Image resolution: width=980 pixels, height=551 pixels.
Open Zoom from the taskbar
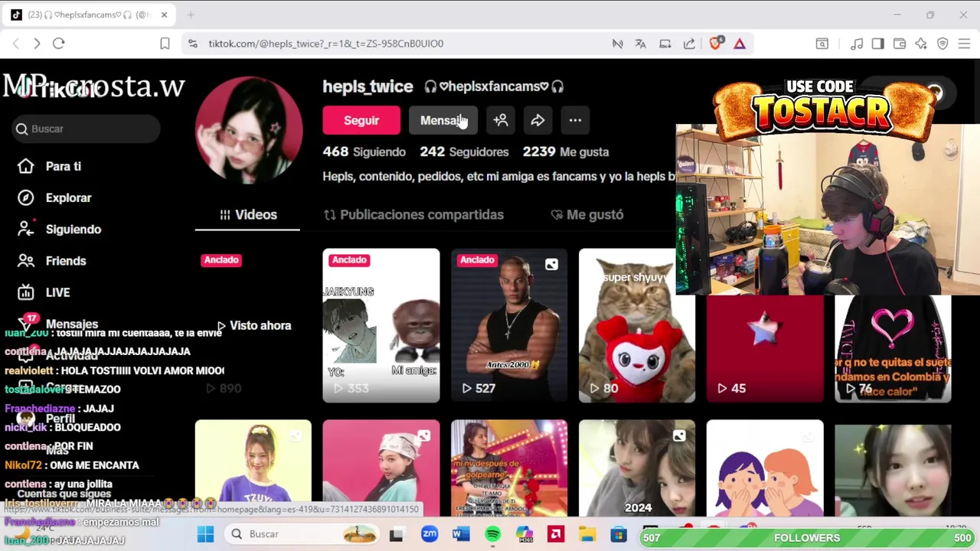pyautogui.click(x=430, y=534)
